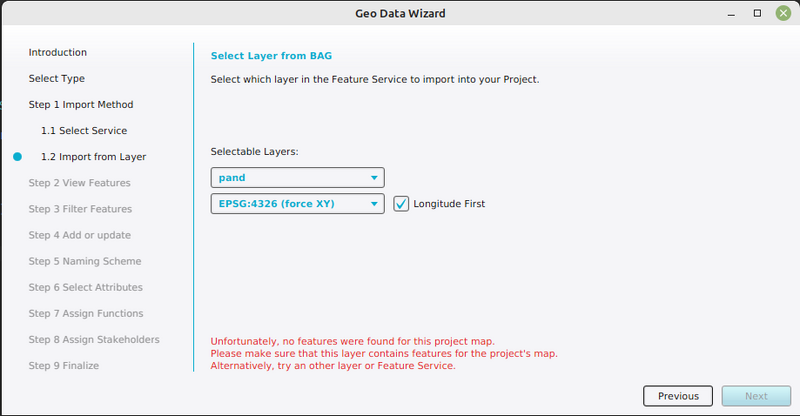The height and width of the screenshot is (416, 800).
Task: Toggle the Longitude First checkbox
Action: click(402, 204)
